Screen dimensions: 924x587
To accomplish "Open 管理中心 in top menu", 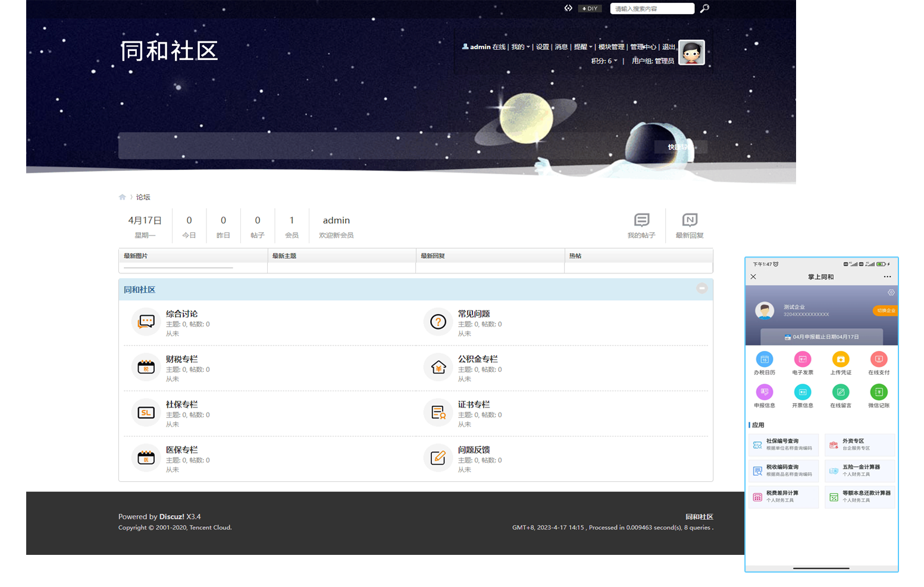I will [x=643, y=47].
